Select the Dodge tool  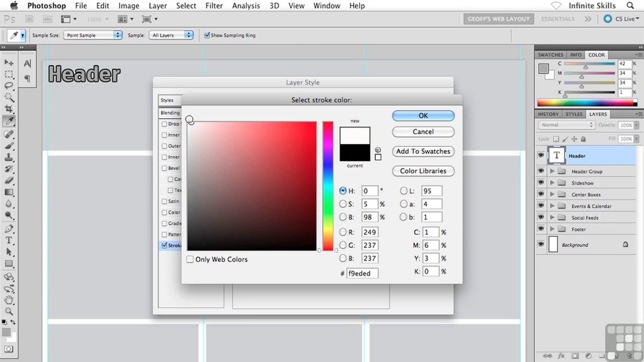9,215
